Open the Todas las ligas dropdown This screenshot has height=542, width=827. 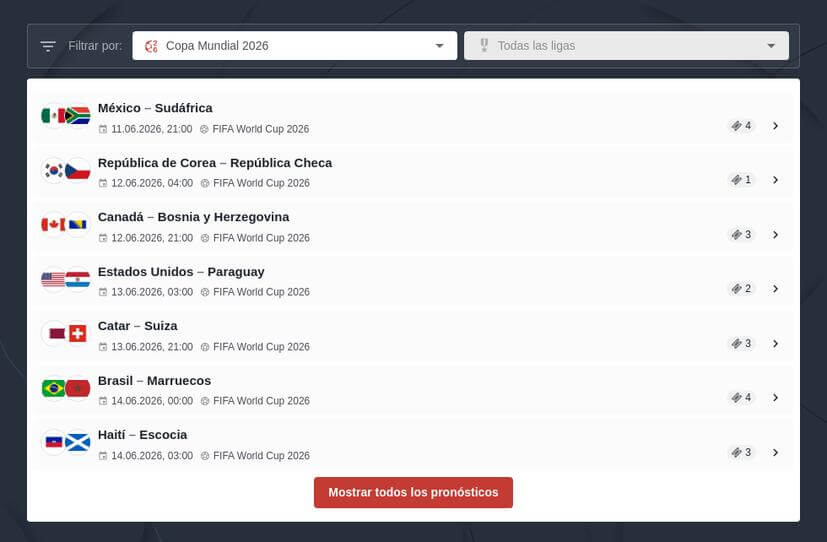pyautogui.click(x=626, y=45)
